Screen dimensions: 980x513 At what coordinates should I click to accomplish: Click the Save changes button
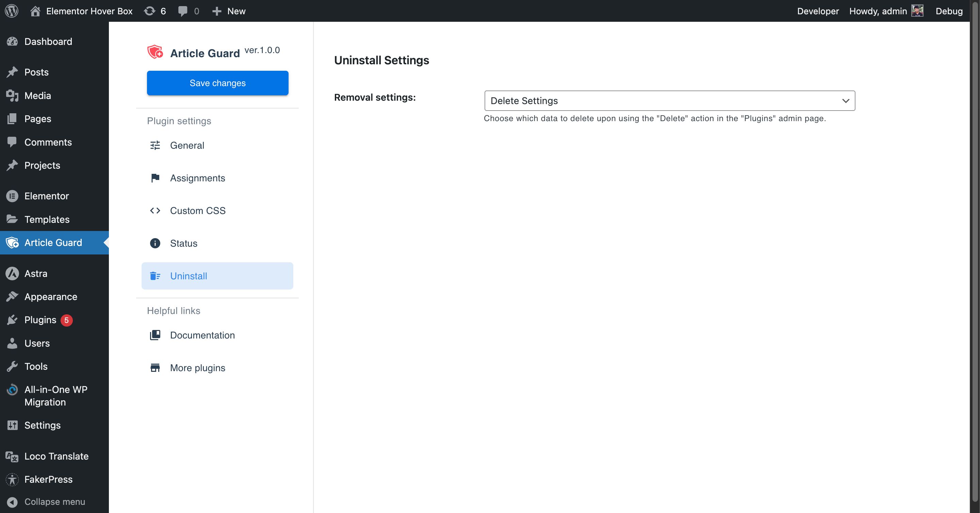coord(218,83)
